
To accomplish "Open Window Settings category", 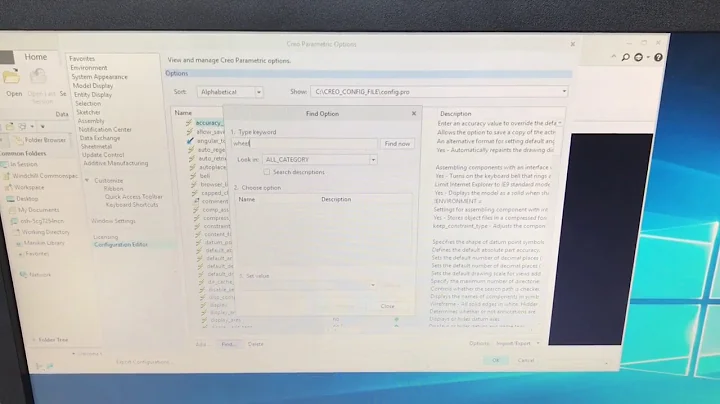I will (113, 221).
